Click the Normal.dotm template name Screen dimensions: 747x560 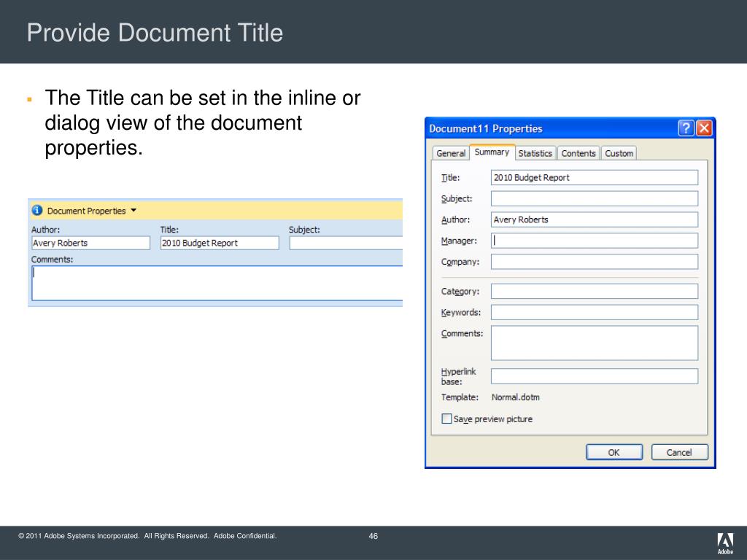(516, 397)
